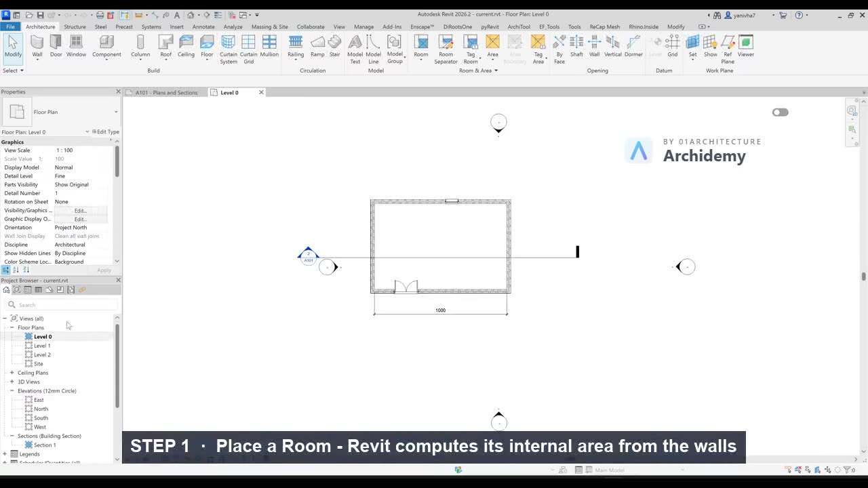Open the Component tool

106,46
